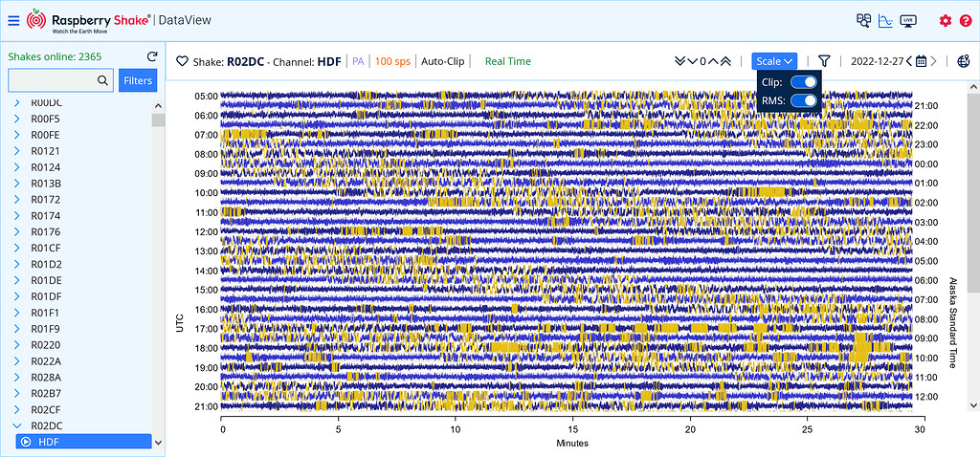This screenshot has width=980, height=457.
Task: Collapse the R02DC station node
Action: [x=17, y=425]
